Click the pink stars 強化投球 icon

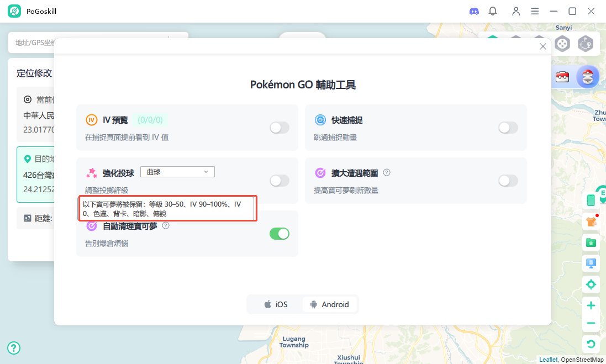(x=92, y=173)
